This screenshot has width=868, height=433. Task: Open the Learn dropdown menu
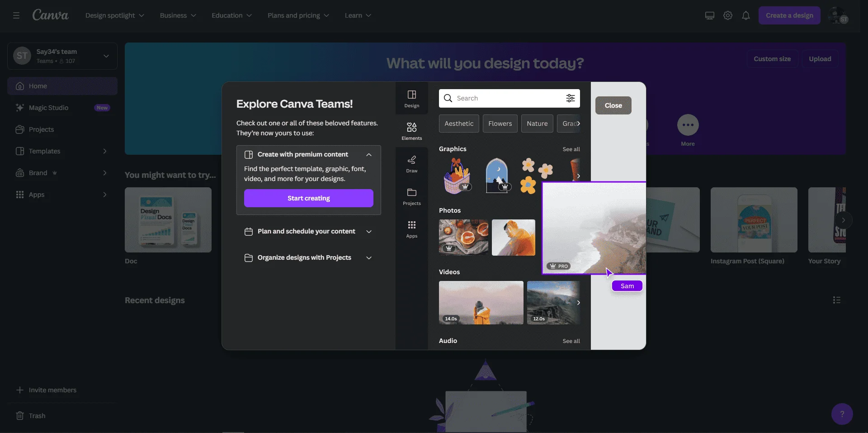pyautogui.click(x=358, y=15)
